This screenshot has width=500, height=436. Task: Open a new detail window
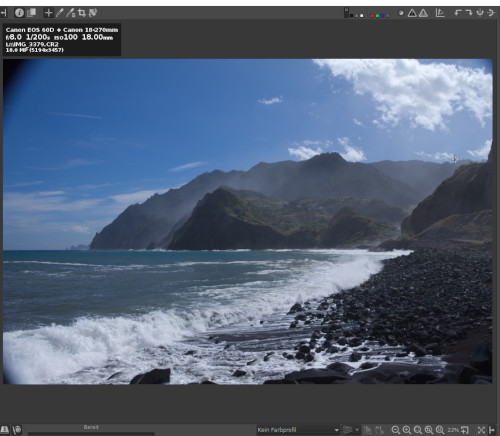click(465, 430)
